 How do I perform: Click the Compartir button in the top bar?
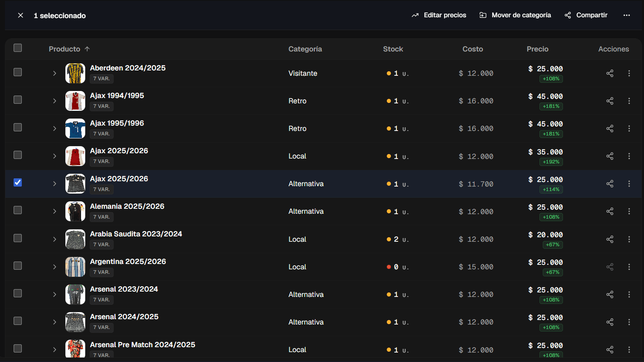tap(586, 15)
